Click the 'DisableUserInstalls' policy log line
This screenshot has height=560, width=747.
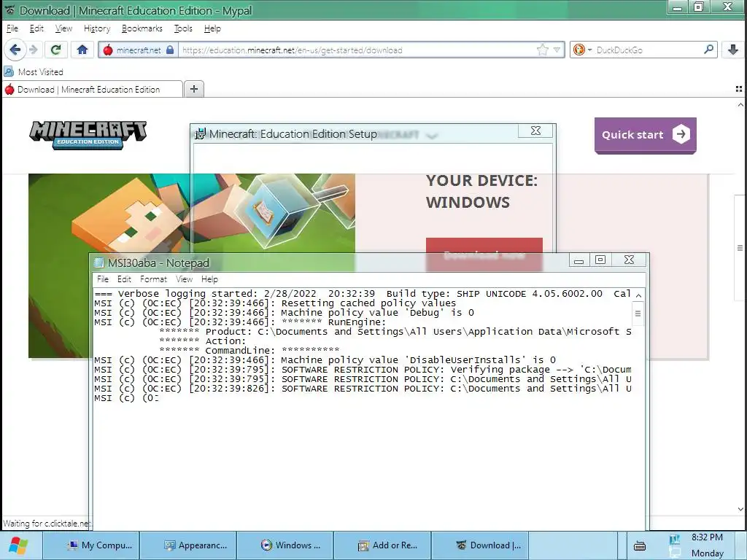point(325,360)
